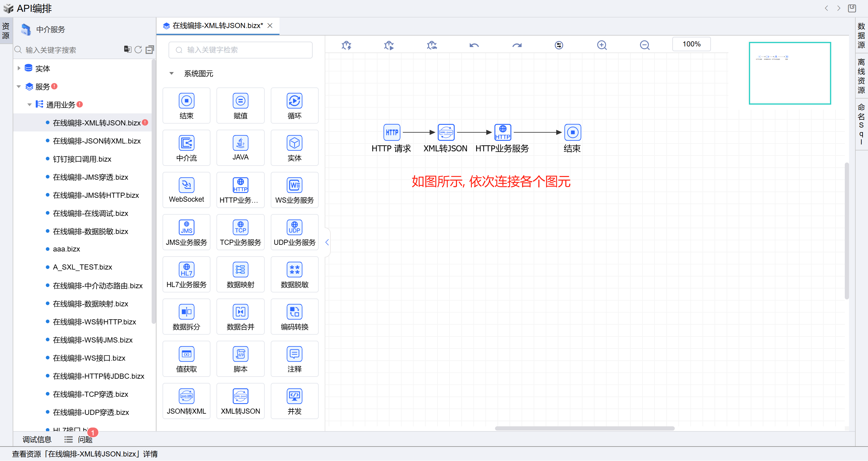The image size is (868, 461).
Task: Switch to 在线编排-XML转JSON.bizx tab
Action: pyautogui.click(x=217, y=26)
